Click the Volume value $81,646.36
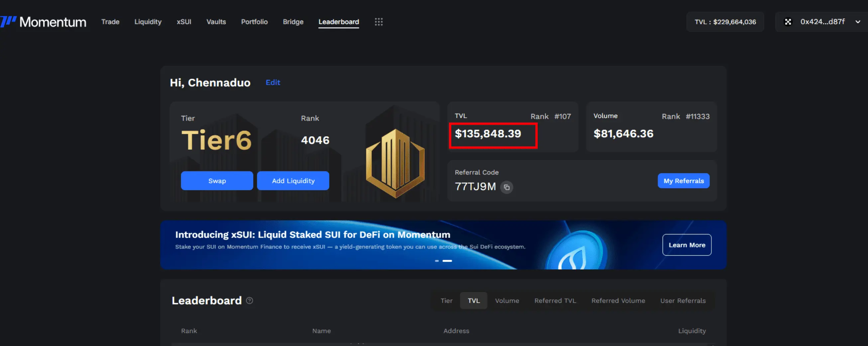Screen dimensions: 868x346 (623, 134)
